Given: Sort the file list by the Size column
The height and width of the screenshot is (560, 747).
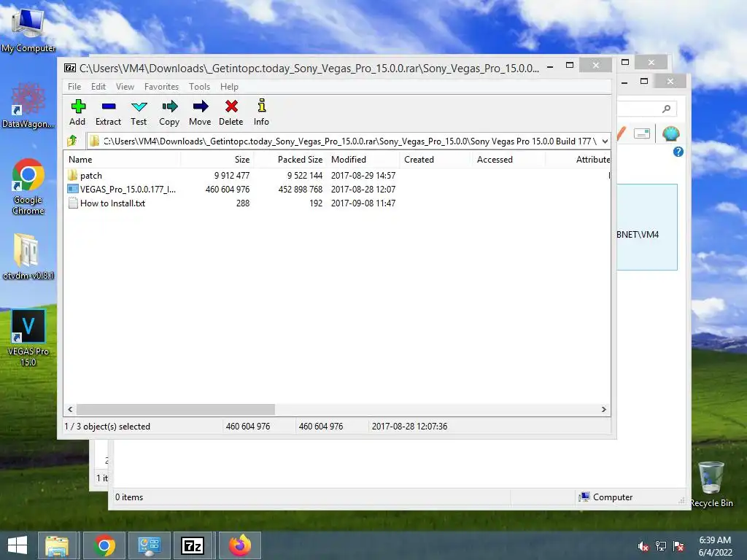Looking at the screenshot, I should [x=217, y=160].
